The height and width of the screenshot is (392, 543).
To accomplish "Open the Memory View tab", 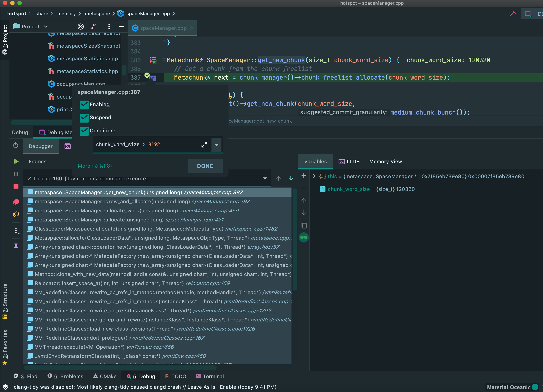I will [385, 161].
